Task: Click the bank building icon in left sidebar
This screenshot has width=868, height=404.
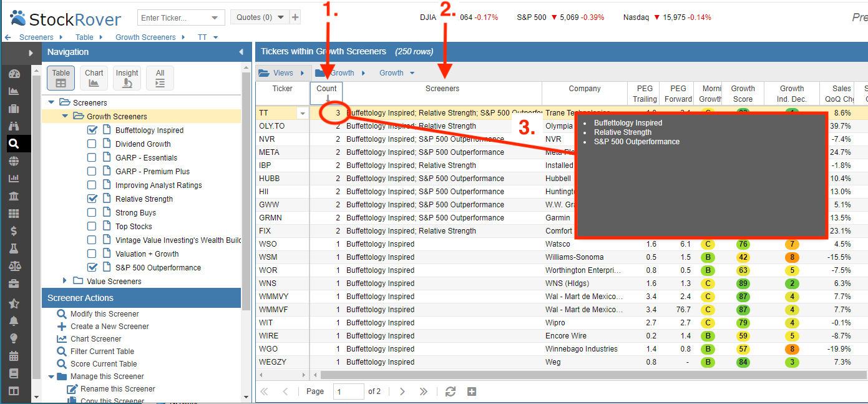Action: pyautogui.click(x=14, y=196)
